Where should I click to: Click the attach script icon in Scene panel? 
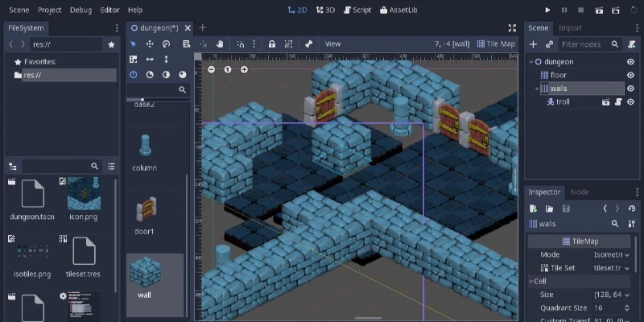coord(630,44)
